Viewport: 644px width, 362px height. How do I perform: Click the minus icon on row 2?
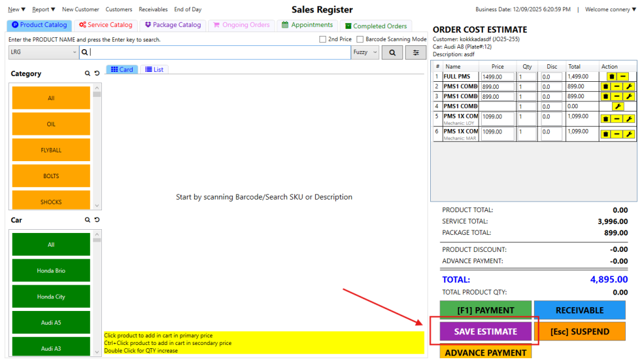point(617,87)
